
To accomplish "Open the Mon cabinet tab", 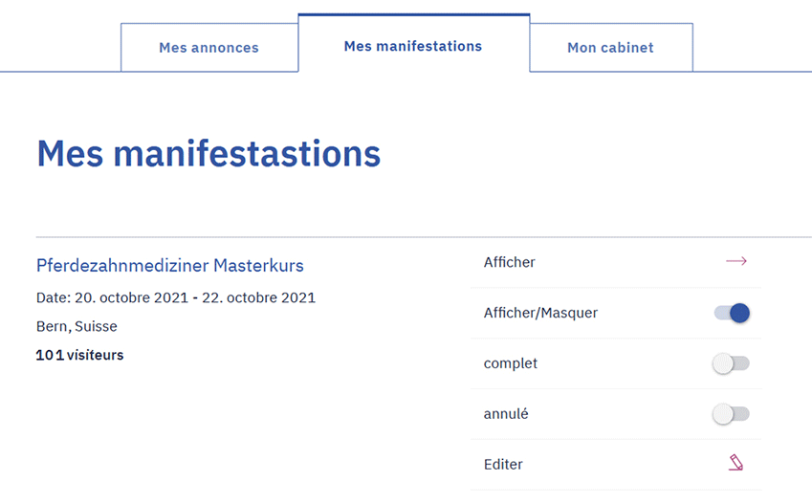I will click(x=610, y=48).
